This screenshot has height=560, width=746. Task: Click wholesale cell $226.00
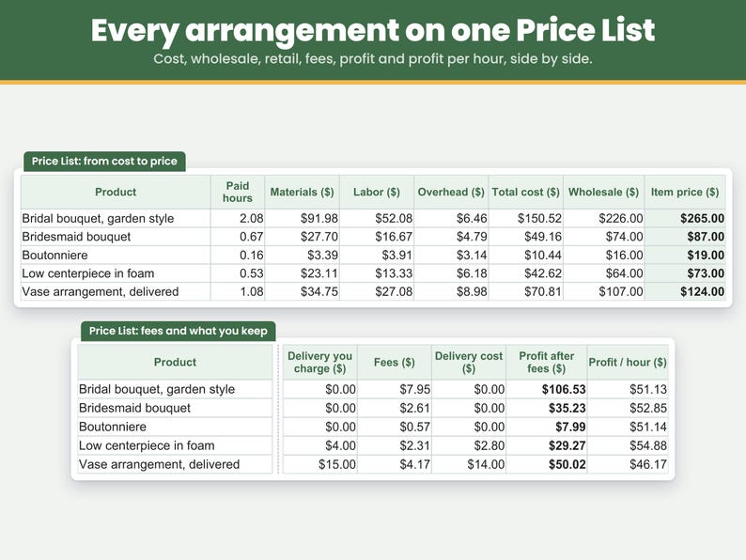click(604, 218)
